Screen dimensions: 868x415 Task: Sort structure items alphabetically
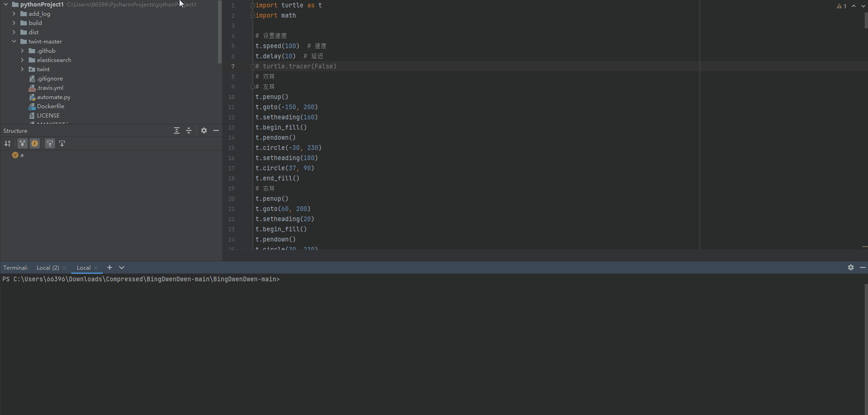[x=7, y=143]
